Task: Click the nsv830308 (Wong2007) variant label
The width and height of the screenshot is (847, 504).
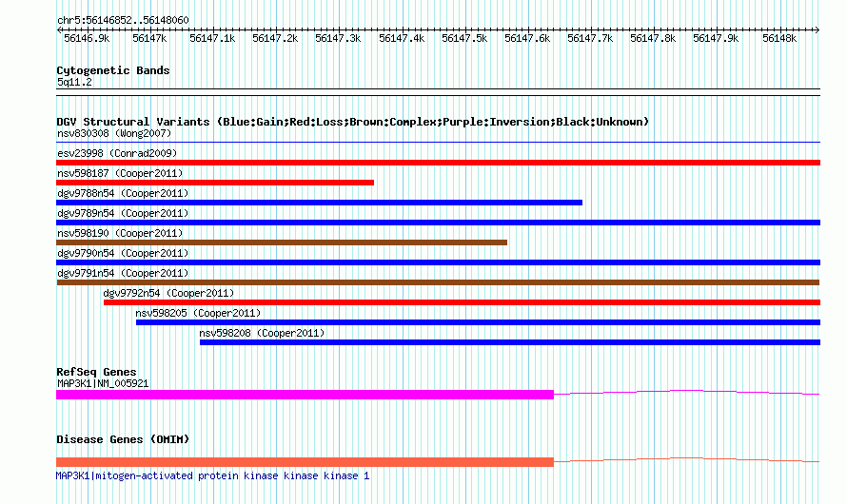Action: [114, 133]
